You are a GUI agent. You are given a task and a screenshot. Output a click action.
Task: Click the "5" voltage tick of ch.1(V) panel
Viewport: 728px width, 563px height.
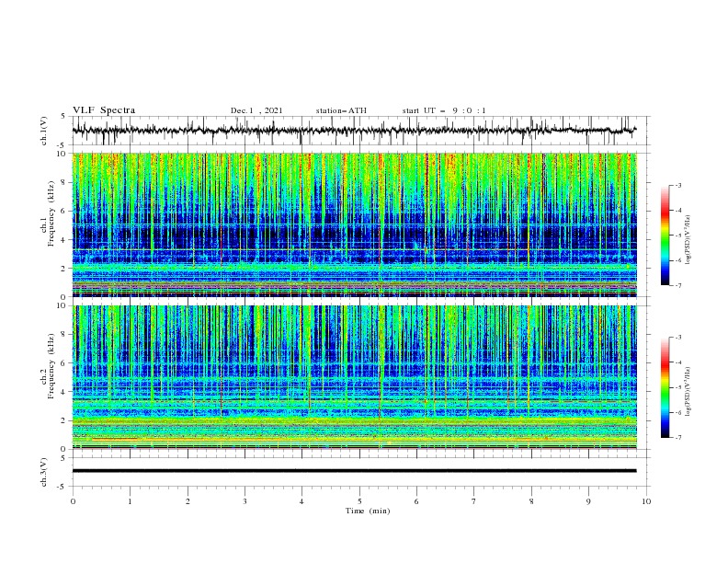(x=64, y=117)
